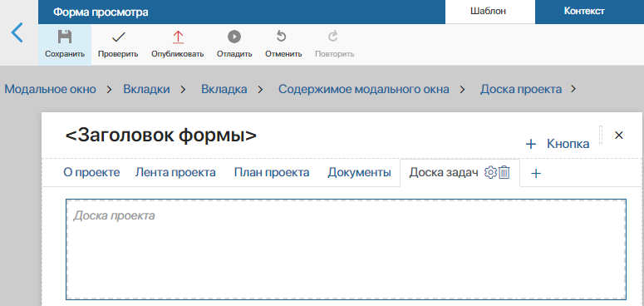This screenshot has height=306, width=644.
Task: Close the modal form with X
Action: (618, 136)
